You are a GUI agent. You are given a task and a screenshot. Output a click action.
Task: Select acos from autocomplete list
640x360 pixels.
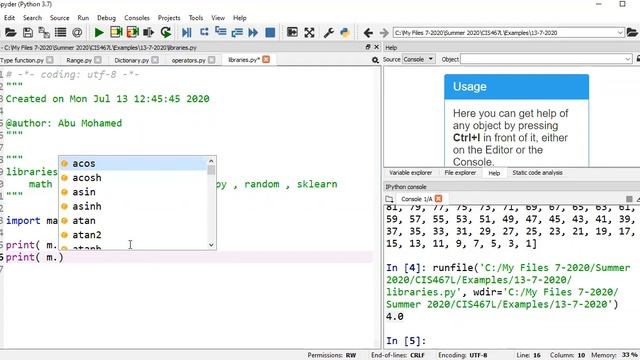(x=133, y=163)
